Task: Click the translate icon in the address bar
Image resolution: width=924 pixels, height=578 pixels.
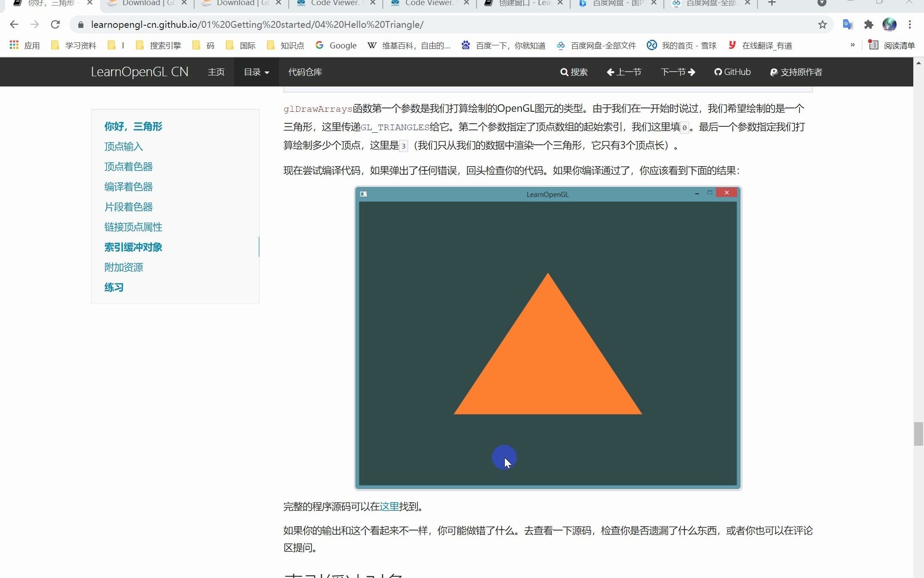Action: click(x=847, y=24)
